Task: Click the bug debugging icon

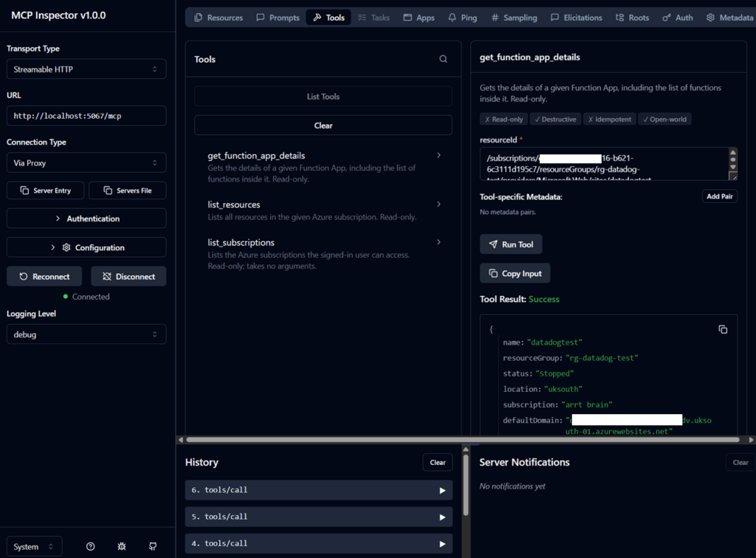Action: [x=122, y=546]
